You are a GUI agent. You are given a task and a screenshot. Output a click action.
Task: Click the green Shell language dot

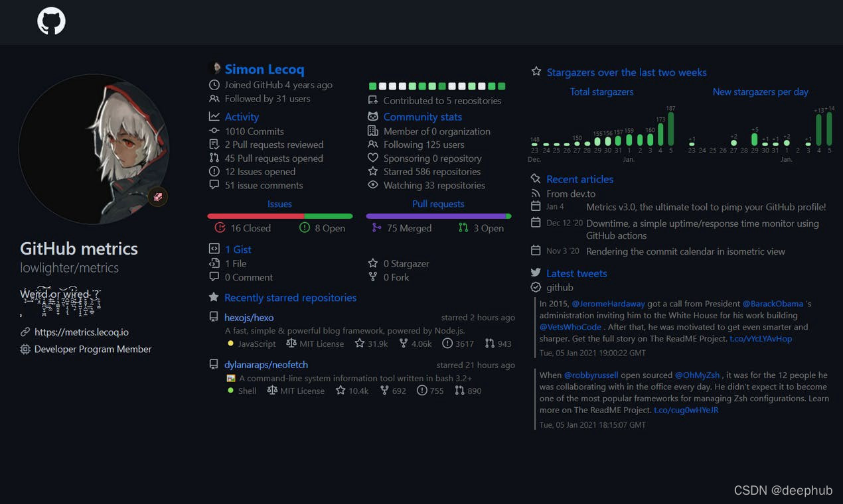tap(230, 391)
